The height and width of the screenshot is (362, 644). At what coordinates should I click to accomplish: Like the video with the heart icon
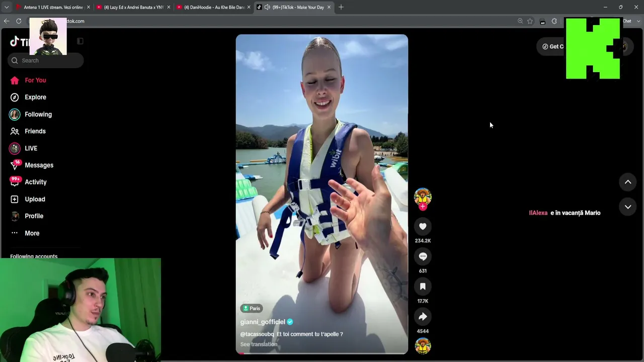pos(423,227)
